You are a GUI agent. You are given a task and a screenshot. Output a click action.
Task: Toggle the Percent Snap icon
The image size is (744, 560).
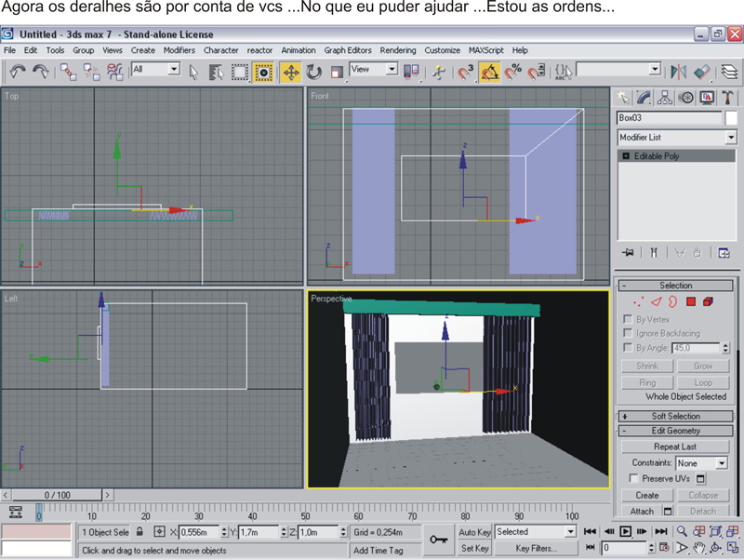(513, 73)
